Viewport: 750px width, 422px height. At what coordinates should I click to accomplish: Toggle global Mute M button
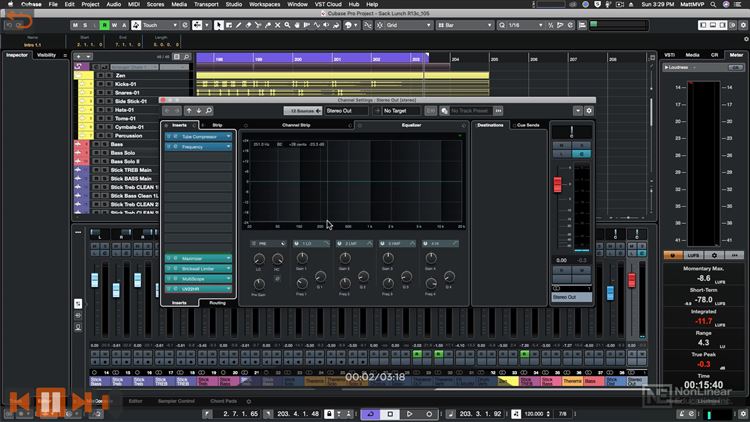click(x=75, y=25)
